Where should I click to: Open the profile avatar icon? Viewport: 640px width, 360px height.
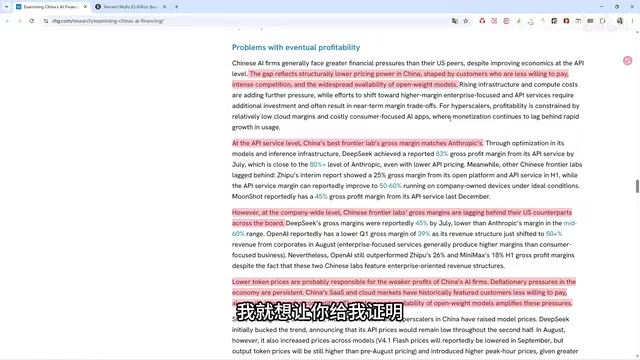point(620,21)
